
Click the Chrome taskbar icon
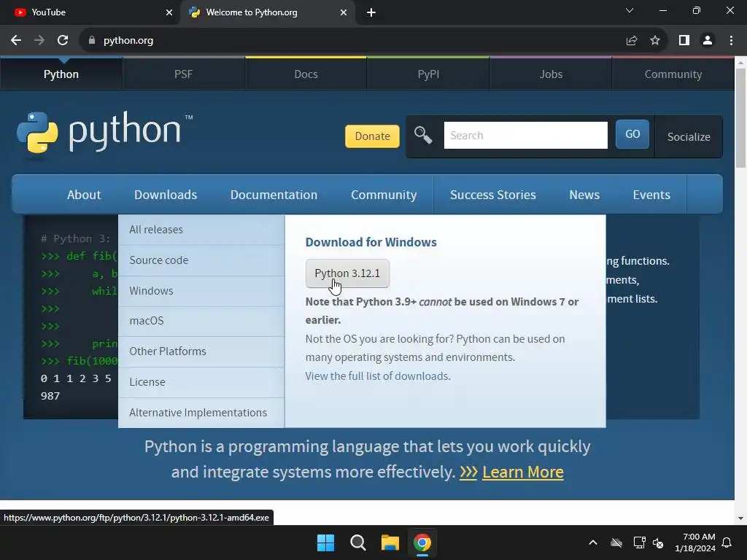pyautogui.click(x=422, y=542)
